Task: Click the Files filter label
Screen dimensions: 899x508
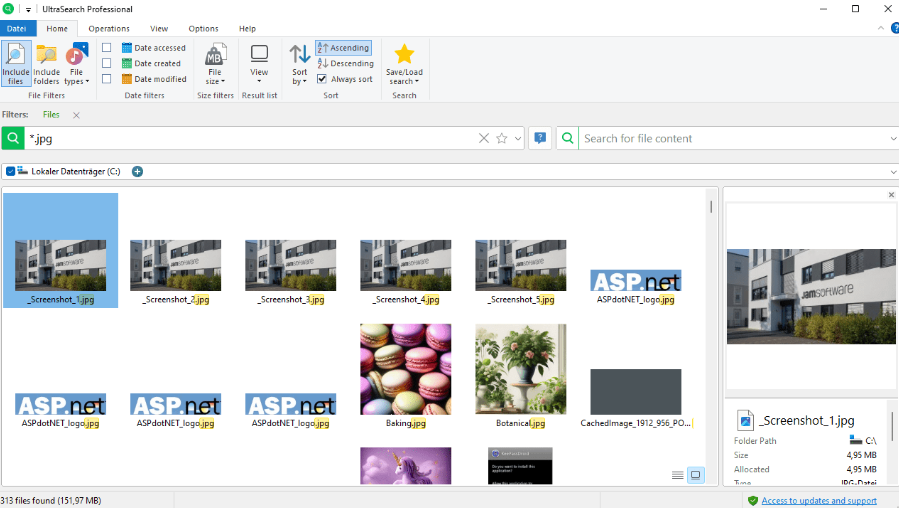Action: pyautogui.click(x=51, y=115)
